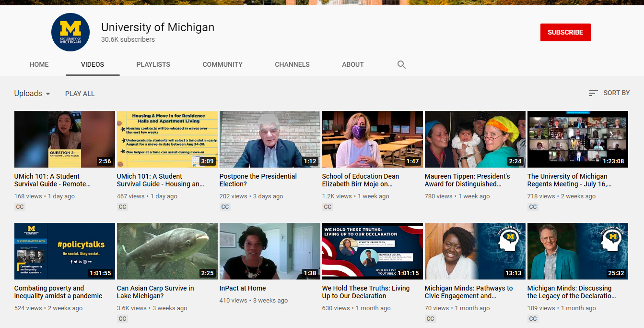This screenshot has height=328, width=644.
Task: Select the Videos tab
Action: 93,64
